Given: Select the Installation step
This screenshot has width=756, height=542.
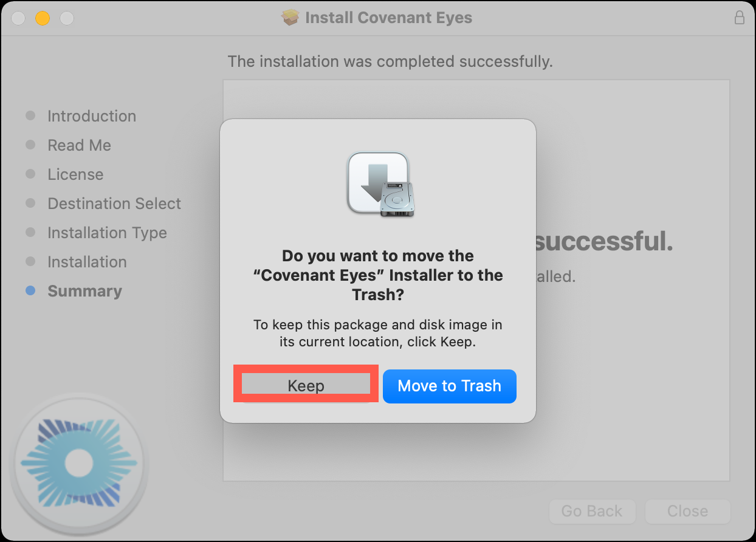Looking at the screenshot, I should [87, 262].
